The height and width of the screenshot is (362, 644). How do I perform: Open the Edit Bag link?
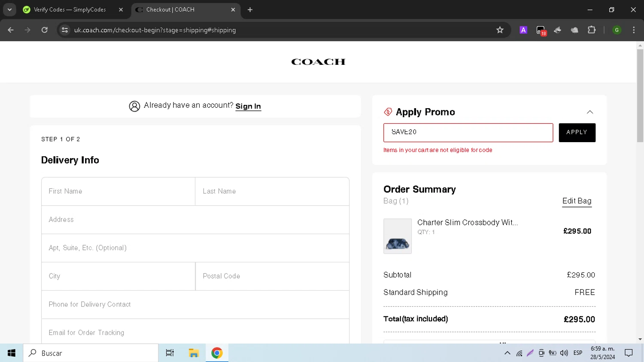[x=577, y=201]
